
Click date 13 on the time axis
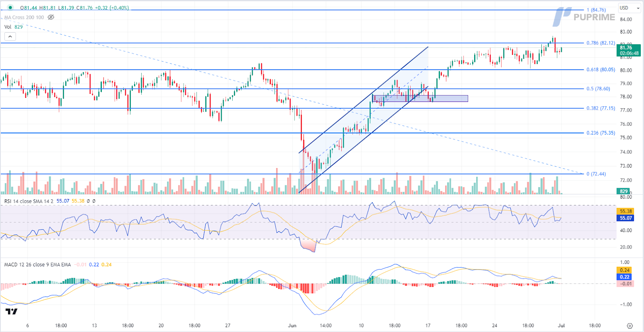94,326
